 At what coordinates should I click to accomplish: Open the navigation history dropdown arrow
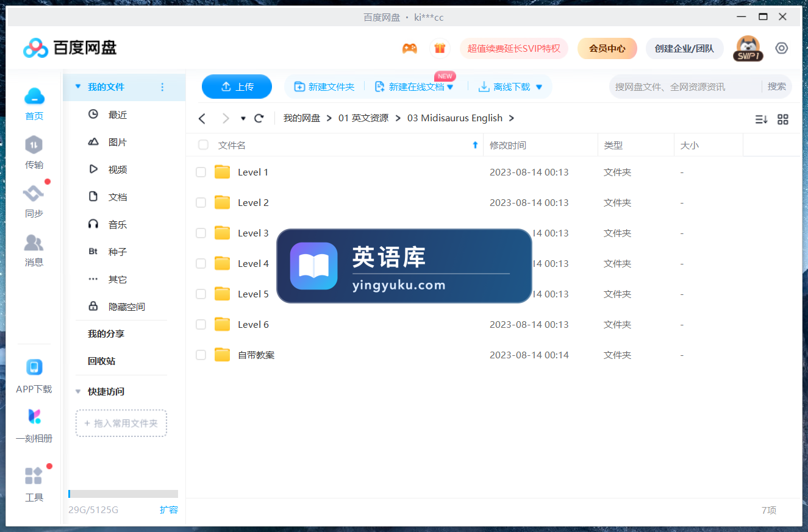point(243,119)
